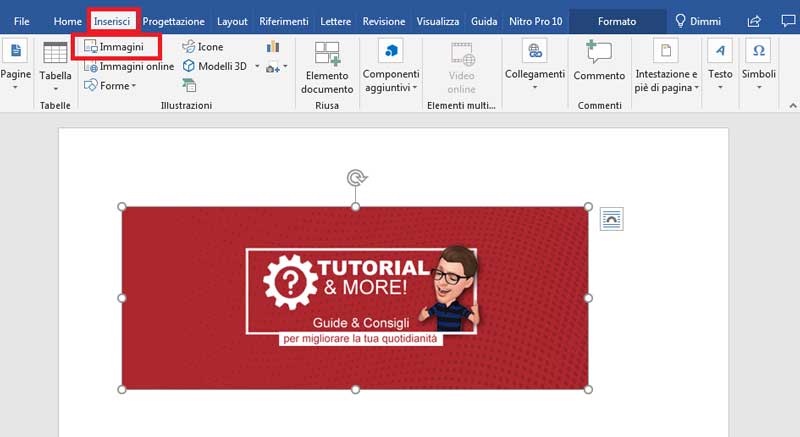Select the Inserisci ribbon tab
The width and height of the screenshot is (800, 437).
[x=112, y=21]
